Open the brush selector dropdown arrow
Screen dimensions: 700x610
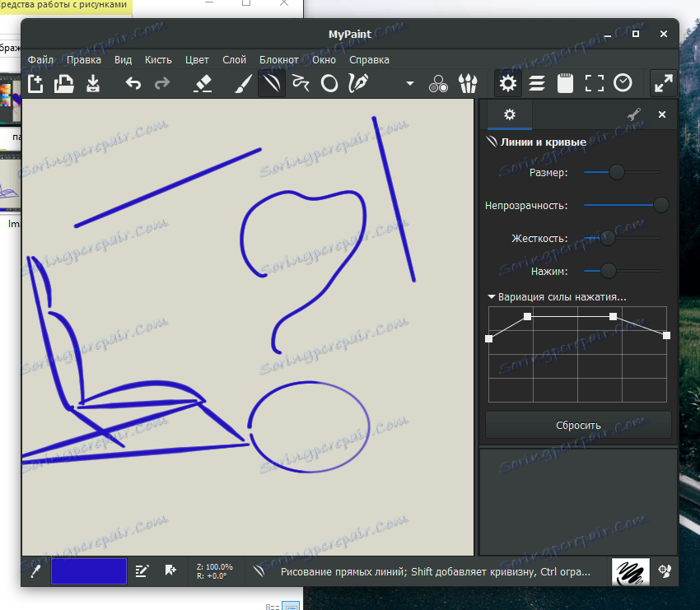click(409, 83)
